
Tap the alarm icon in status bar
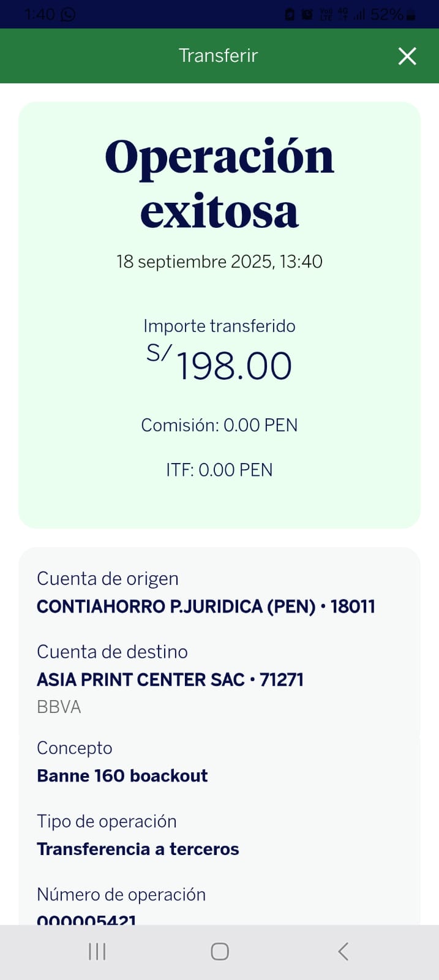[x=307, y=15]
